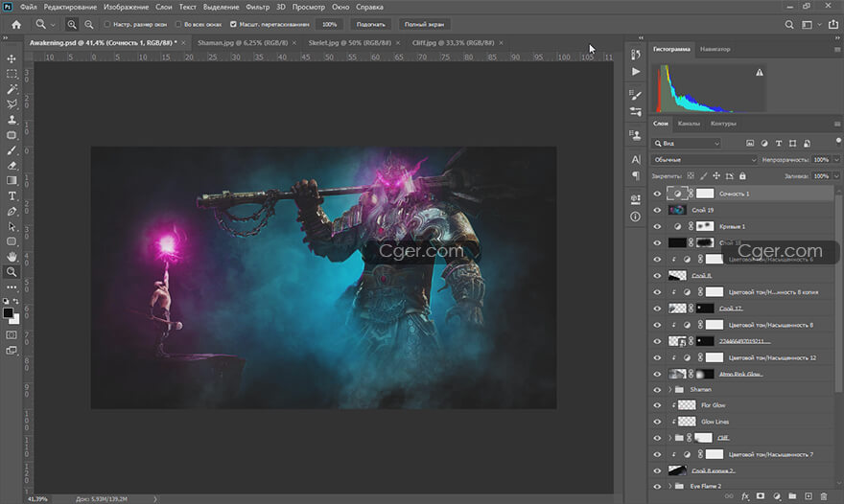Expand the Cliff layer group
The image size is (844, 504).
point(670,438)
